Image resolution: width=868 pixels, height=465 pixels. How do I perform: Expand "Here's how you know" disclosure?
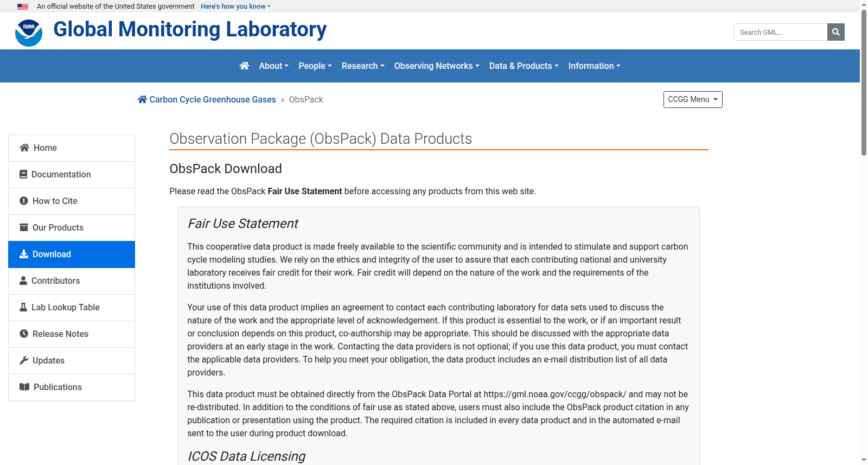[x=235, y=7]
